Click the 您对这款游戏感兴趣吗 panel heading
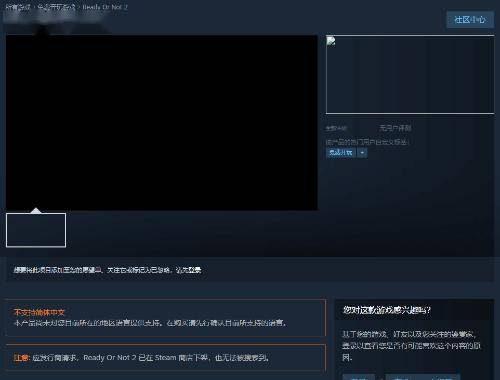This screenshot has width=500, height=380. (x=387, y=310)
